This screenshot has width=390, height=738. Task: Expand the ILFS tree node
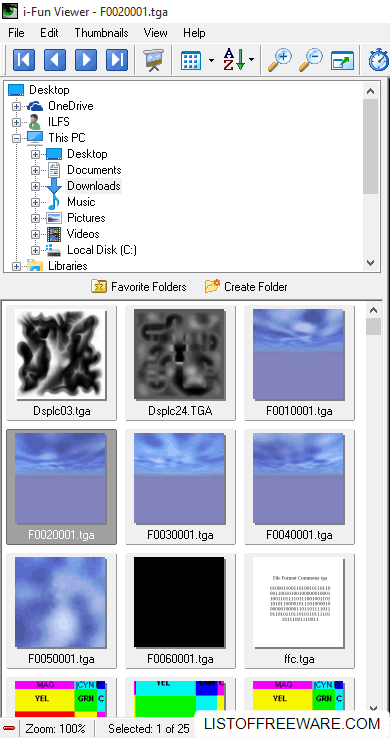(x=16, y=122)
